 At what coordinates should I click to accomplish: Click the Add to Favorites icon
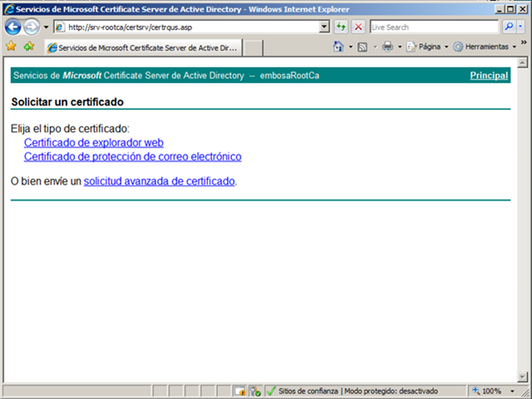[29, 47]
